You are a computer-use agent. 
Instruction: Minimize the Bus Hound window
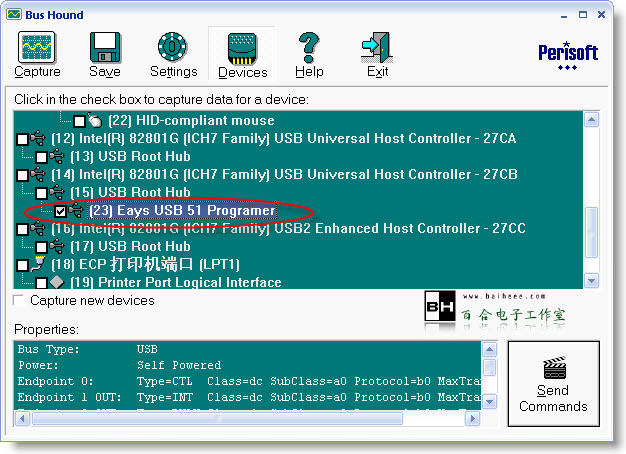pyautogui.click(x=564, y=15)
